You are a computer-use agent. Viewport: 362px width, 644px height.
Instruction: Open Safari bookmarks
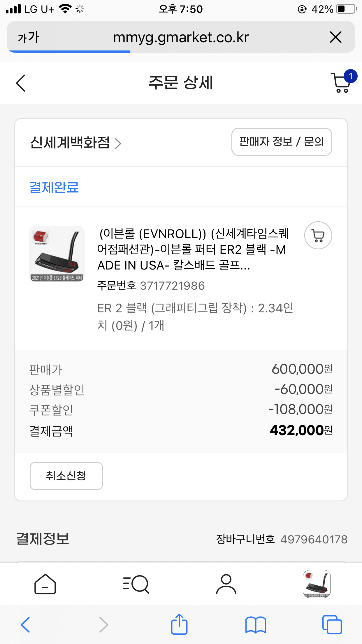coord(256,624)
